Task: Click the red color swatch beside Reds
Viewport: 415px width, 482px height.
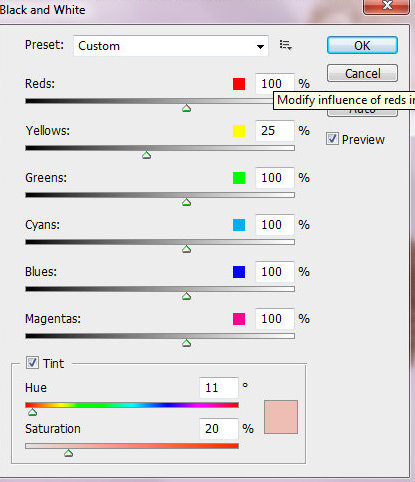Action: 239,84
